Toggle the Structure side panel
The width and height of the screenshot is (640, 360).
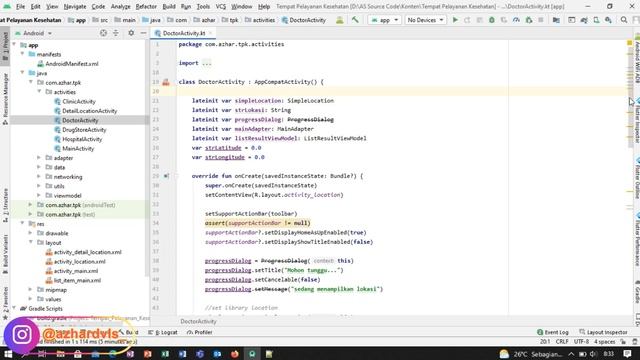coord(5,205)
